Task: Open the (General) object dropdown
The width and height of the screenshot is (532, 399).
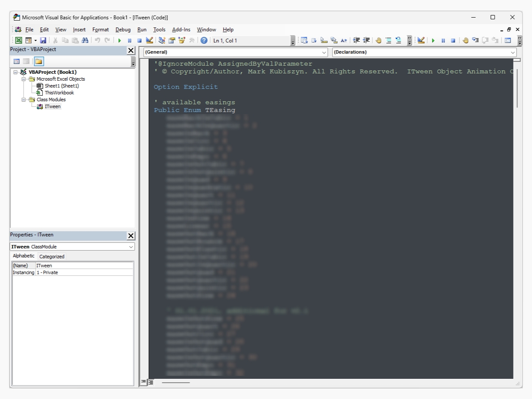Action: coord(324,52)
